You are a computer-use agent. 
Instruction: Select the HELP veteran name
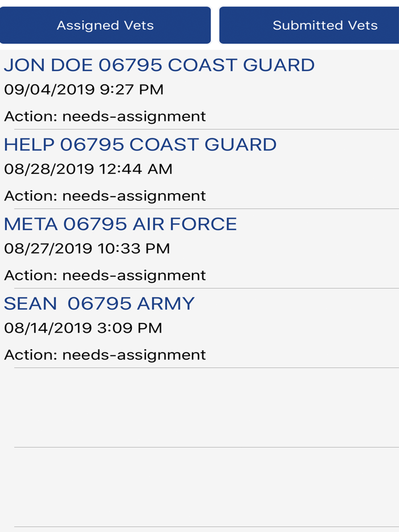pos(29,145)
